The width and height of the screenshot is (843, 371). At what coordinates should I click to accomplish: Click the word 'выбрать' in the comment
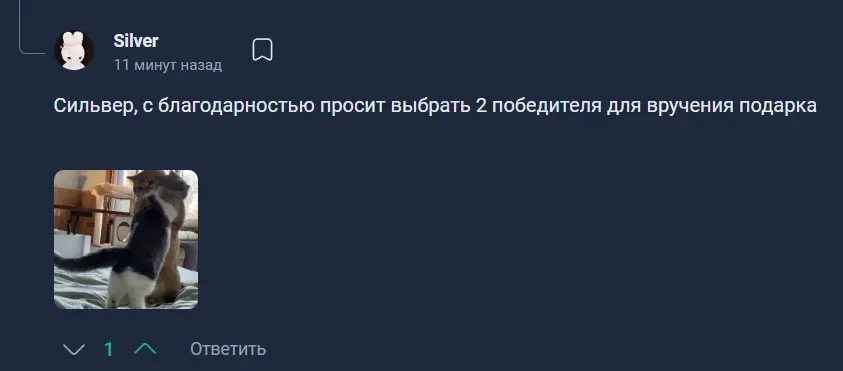[x=430, y=106]
